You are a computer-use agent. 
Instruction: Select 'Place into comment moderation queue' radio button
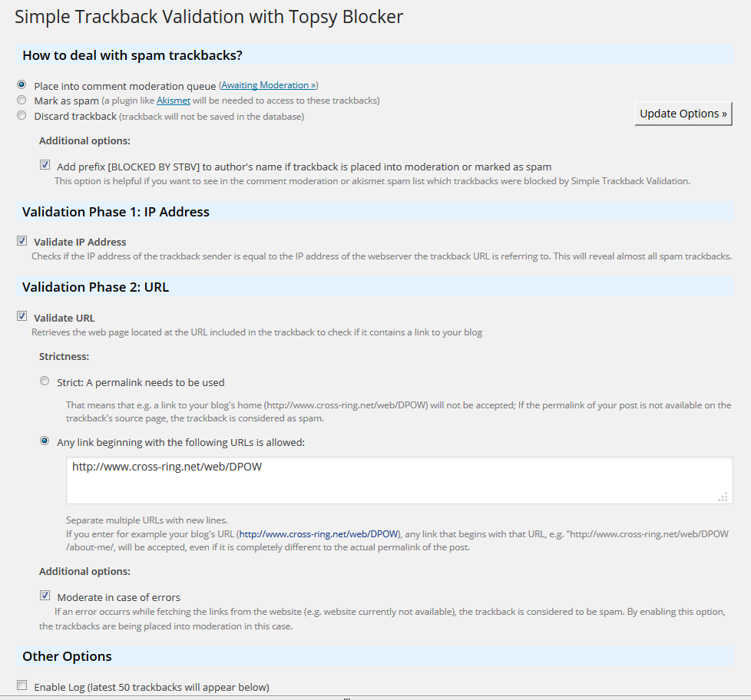(x=22, y=85)
